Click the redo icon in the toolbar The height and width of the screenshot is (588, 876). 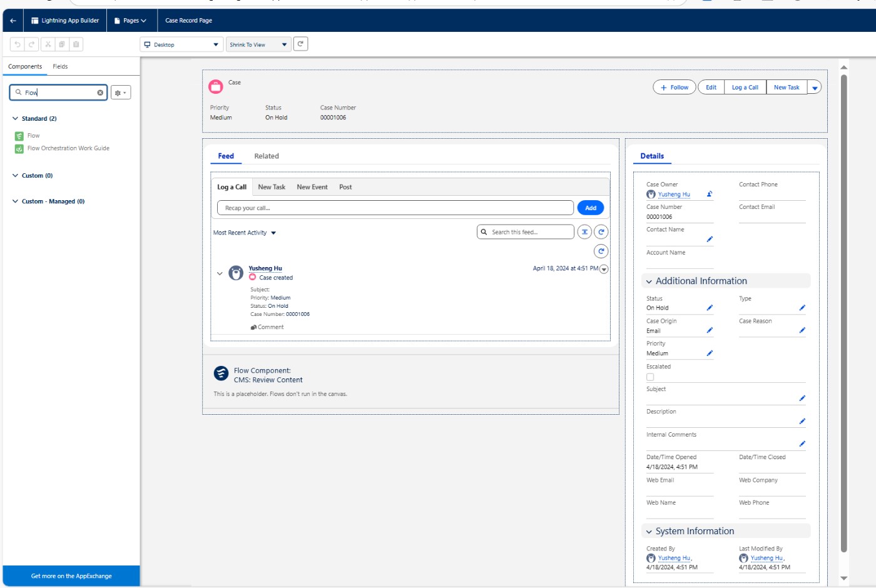click(31, 44)
